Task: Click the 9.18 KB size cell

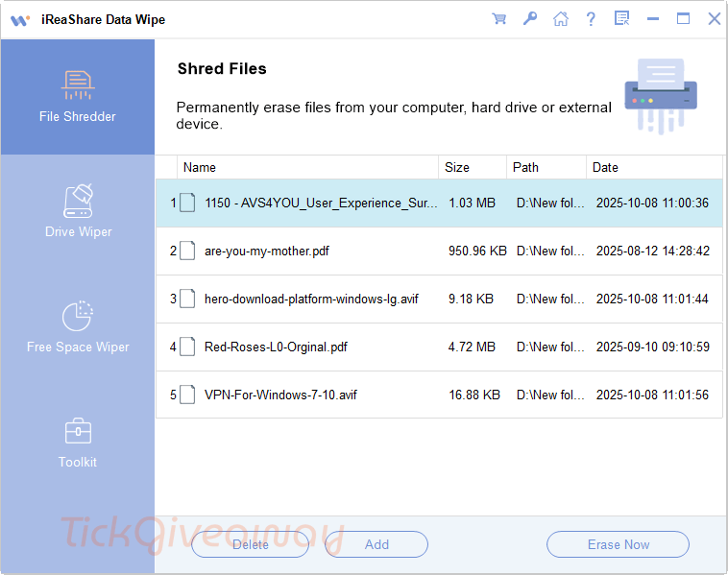Action: (471, 299)
